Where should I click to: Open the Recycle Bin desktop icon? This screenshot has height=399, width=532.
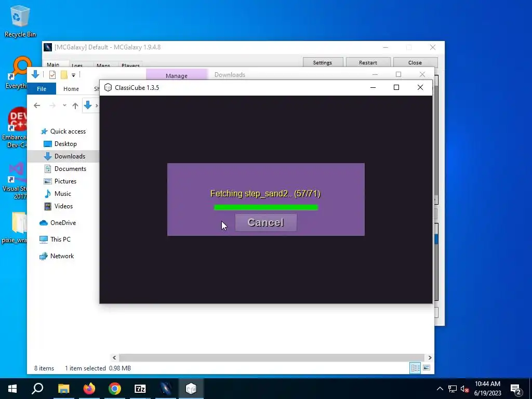click(x=20, y=21)
